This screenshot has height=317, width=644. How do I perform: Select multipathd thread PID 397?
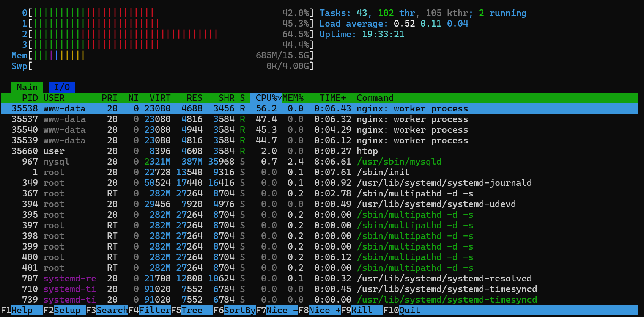[320, 225]
